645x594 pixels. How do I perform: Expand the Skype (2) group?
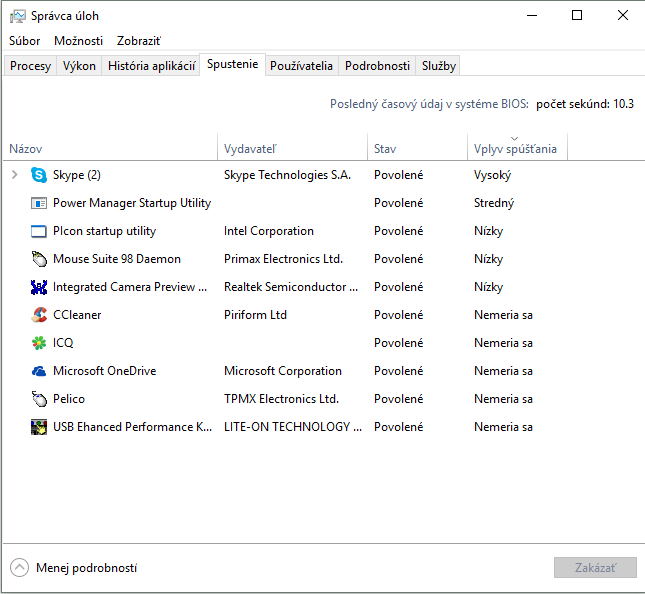pyautogui.click(x=15, y=175)
